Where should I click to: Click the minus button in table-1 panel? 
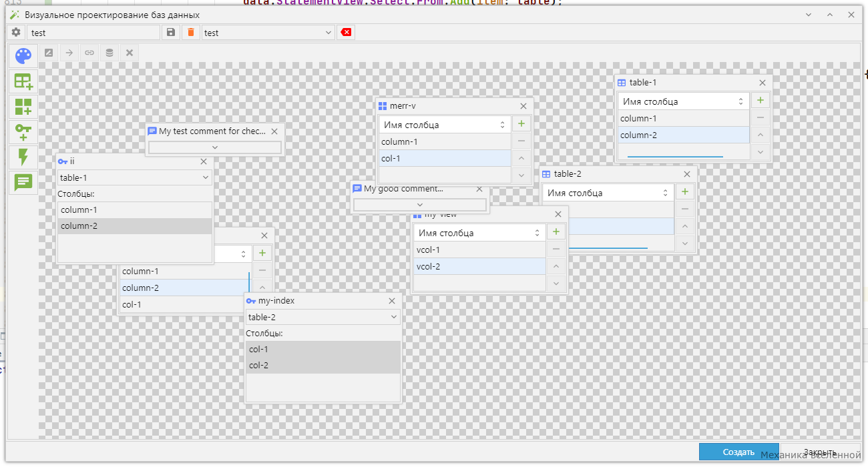tap(761, 118)
